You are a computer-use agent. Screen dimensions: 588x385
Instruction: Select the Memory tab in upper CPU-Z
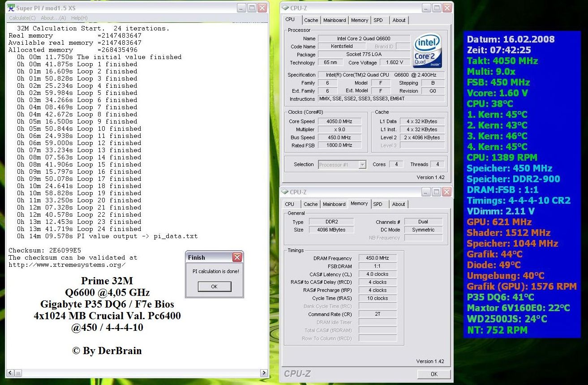pyautogui.click(x=360, y=20)
